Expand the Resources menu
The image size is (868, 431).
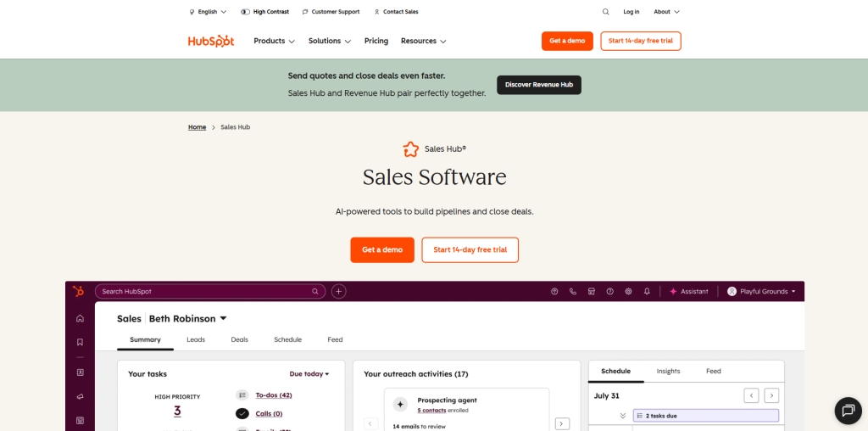pyautogui.click(x=424, y=41)
